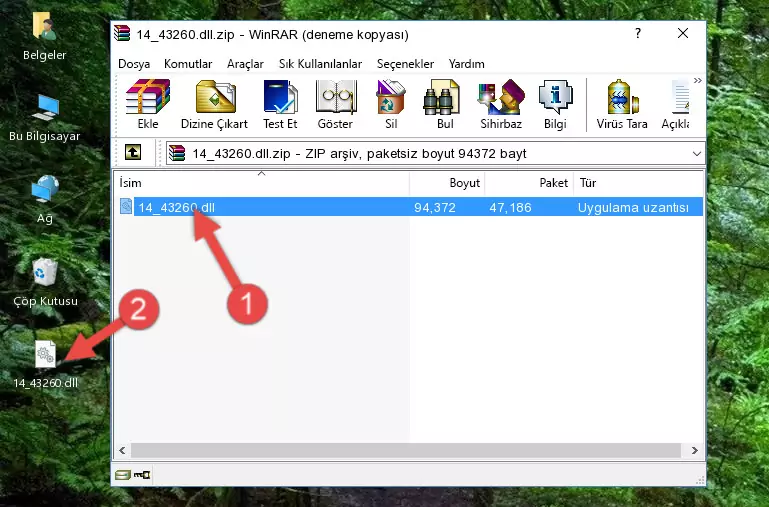Select the 14_43260.dll file row
This screenshot has height=507, width=769.
click(x=410, y=207)
